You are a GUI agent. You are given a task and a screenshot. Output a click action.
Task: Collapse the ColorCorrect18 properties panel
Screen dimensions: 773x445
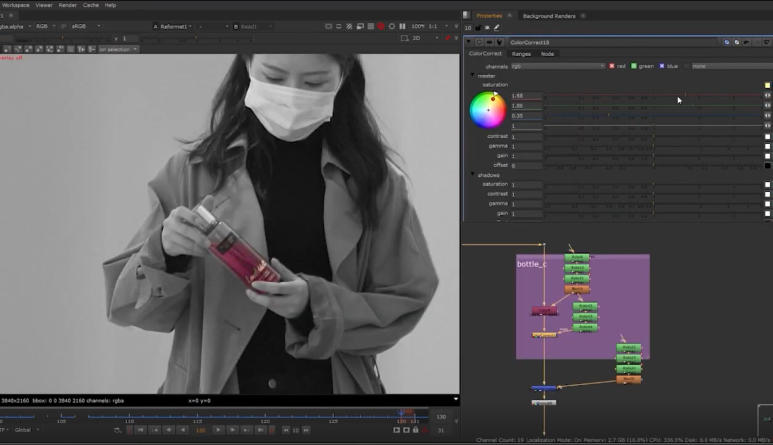coord(468,42)
